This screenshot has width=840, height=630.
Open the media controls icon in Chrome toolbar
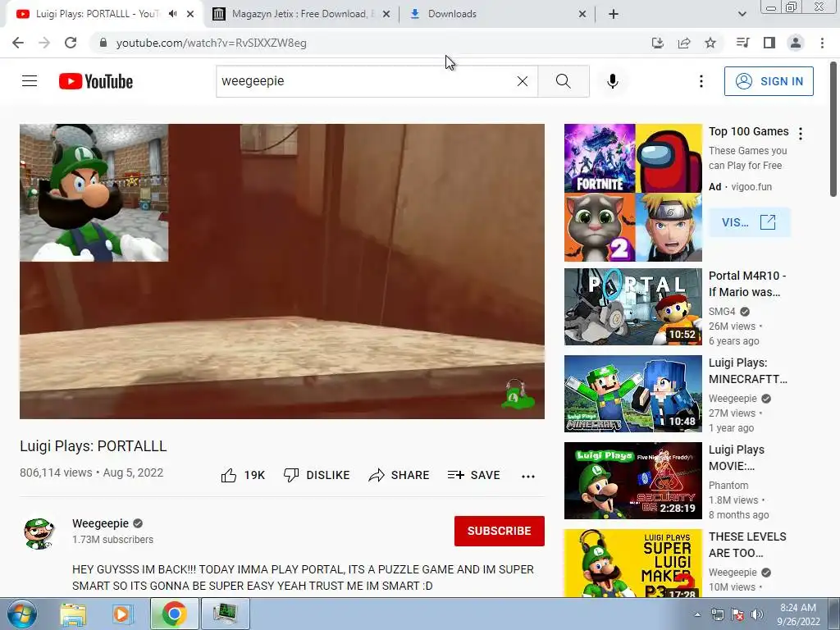[x=742, y=43]
